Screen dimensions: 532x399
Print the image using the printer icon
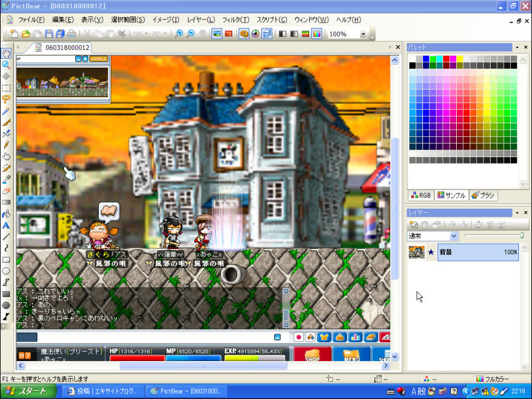[72, 34]
